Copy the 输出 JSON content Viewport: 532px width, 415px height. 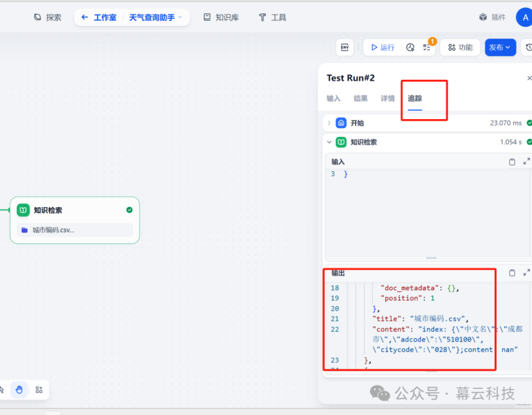512,273
